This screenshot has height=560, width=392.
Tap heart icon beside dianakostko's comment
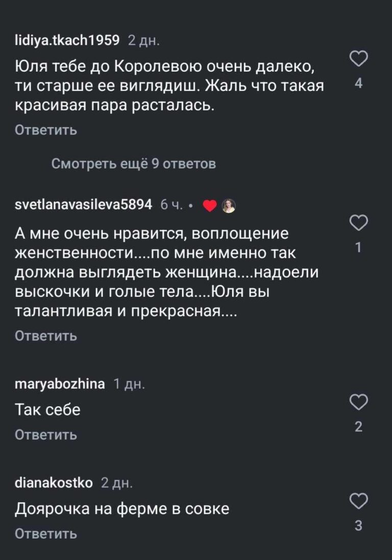coord(358,501)
